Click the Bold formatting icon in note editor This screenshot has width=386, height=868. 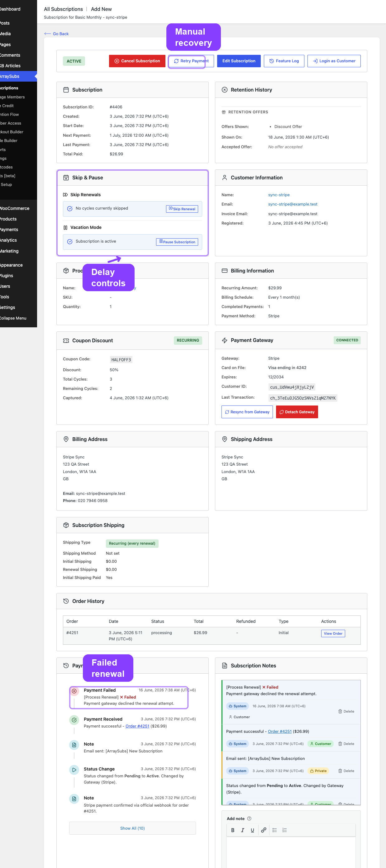[233, 830]
